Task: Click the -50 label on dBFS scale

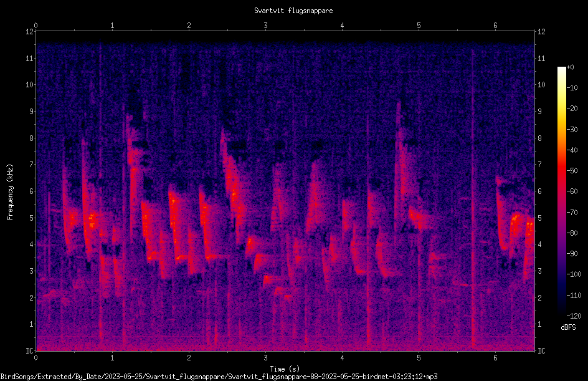Action: coord(572,170)
